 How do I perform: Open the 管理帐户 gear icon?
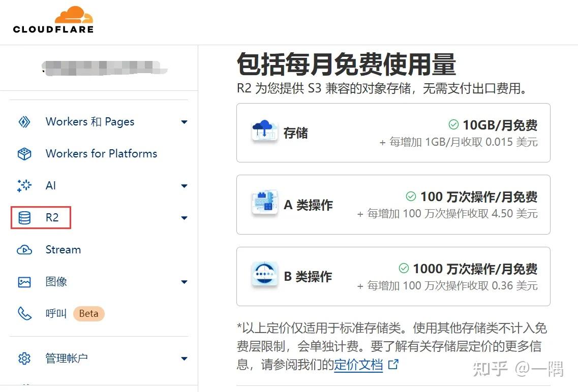pyautogui.click(x=24, y=358)
